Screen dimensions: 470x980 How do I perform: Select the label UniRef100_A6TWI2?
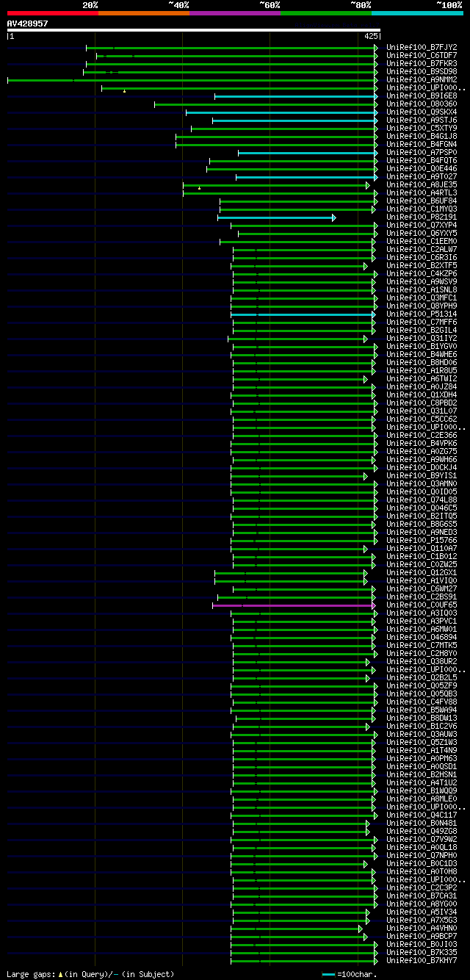[422, 379]
